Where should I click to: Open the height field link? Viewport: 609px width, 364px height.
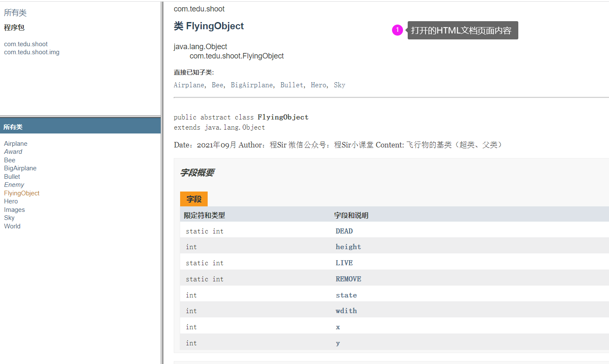pyautogui.click(x=348, y=247)
